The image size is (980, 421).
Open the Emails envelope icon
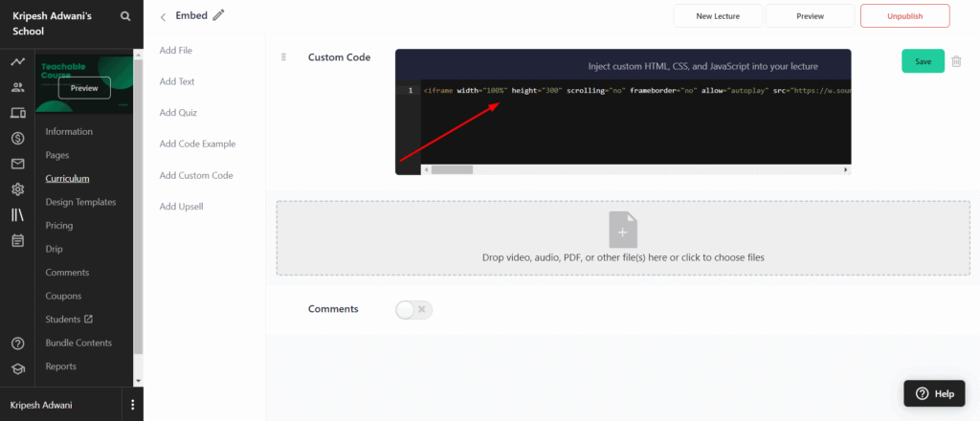17,164
